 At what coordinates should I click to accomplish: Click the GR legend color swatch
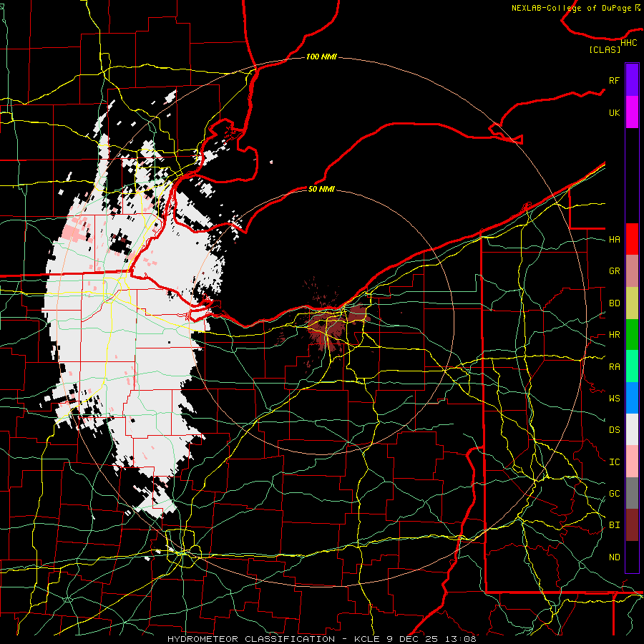pos(632,270)
